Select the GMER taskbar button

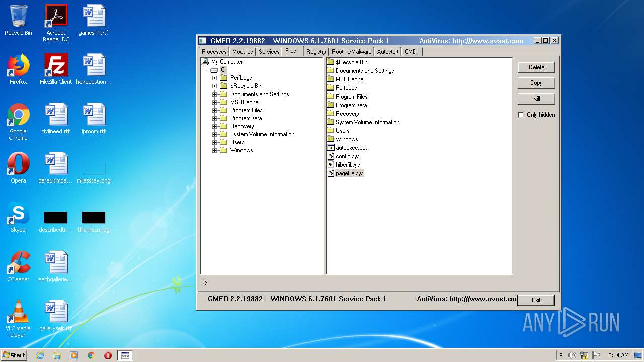click(125, 355)
